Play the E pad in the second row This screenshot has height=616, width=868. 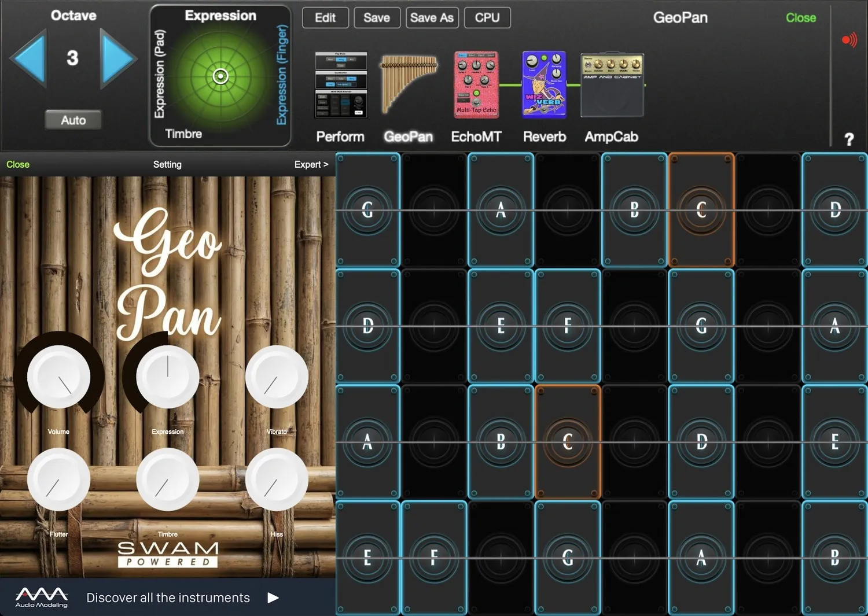pos(501,326)
